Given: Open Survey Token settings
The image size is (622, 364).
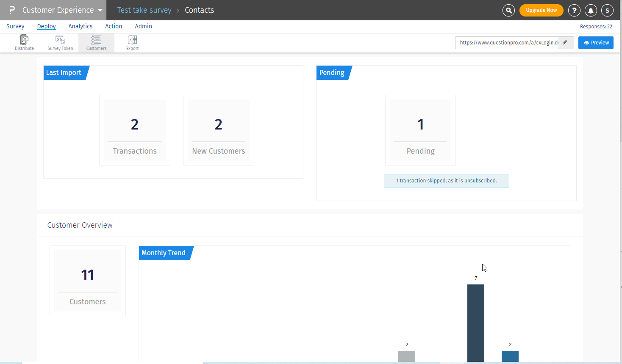Looking at the screenshot, I should (x=60, y=43).
